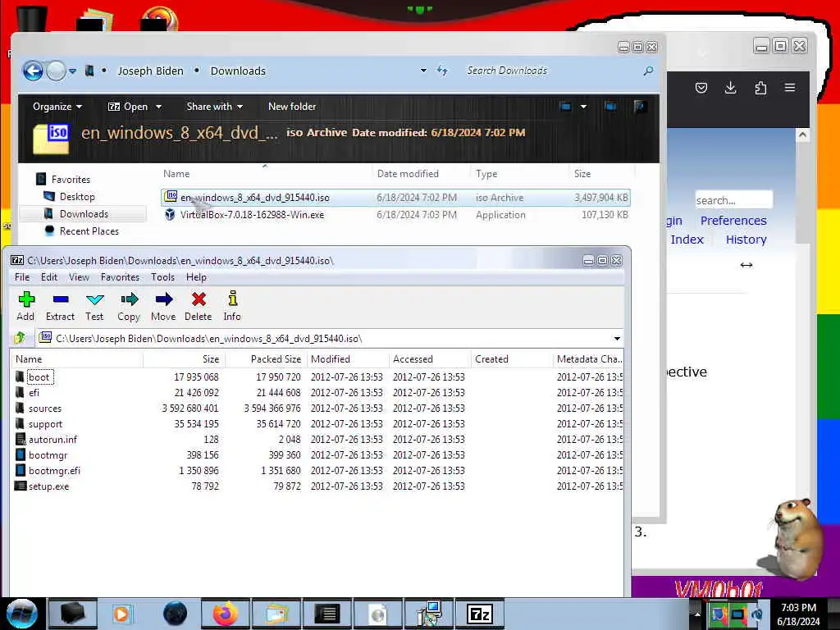Expand the 7-Zip path history dropdown
The width and height of the screenshot is (840, 630).
(x=617, y=339)
